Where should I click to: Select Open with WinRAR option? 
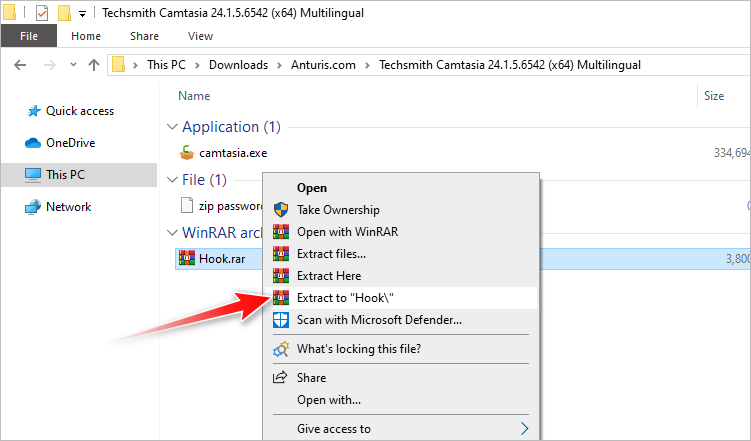346,232
